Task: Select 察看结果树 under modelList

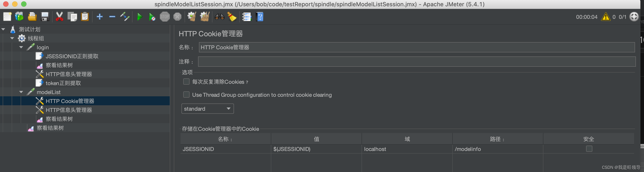Action: (x=59, y=119)
